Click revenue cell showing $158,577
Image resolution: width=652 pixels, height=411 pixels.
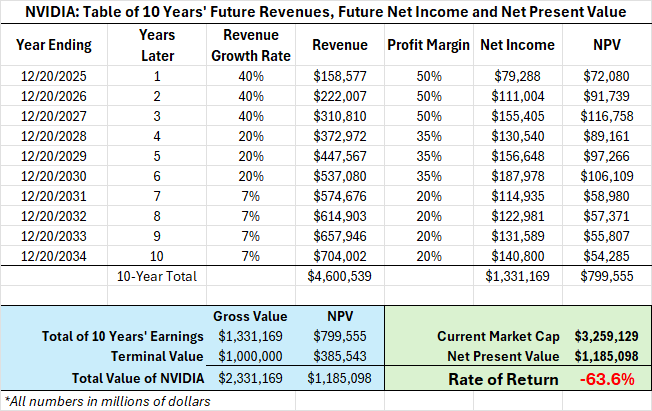click(340, 75)
